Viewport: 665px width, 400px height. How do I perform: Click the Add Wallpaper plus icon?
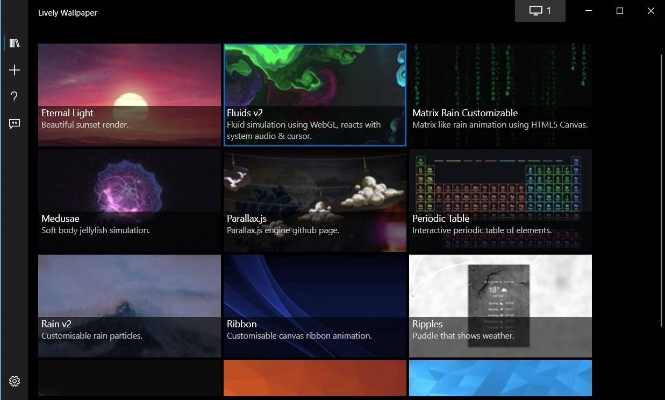[x=14, y=70]
